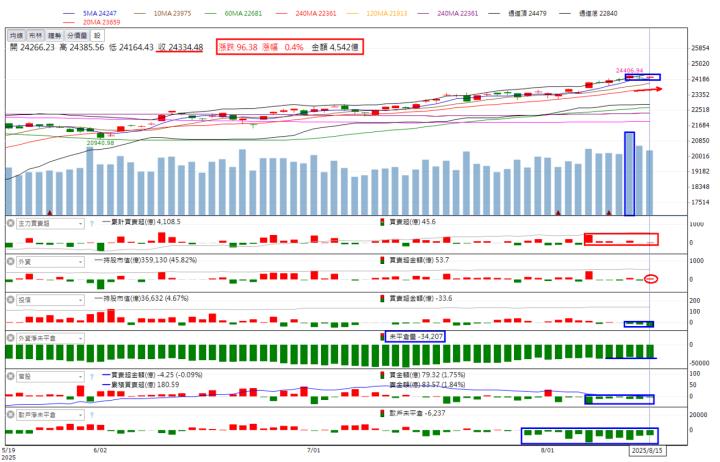This screenshot has width=720, height=462.
Task: Open help icon beside 官股 dropdown
Action: tap(92, 377)
